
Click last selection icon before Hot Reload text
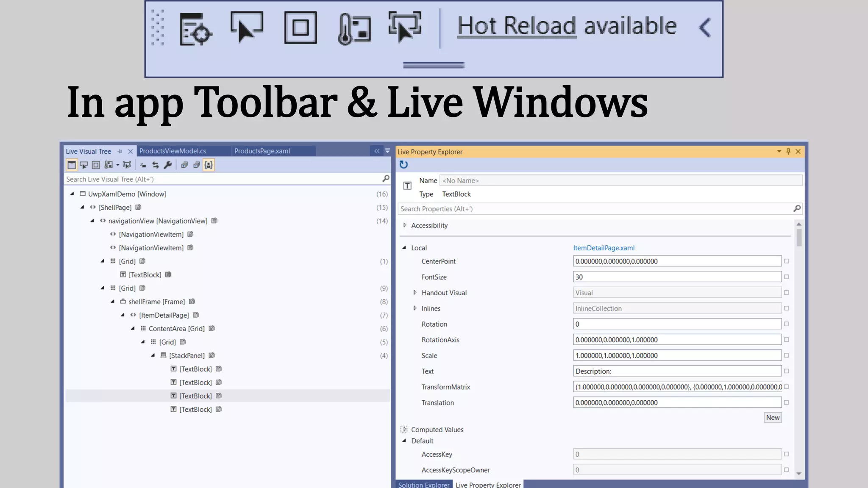click(405, 27)
